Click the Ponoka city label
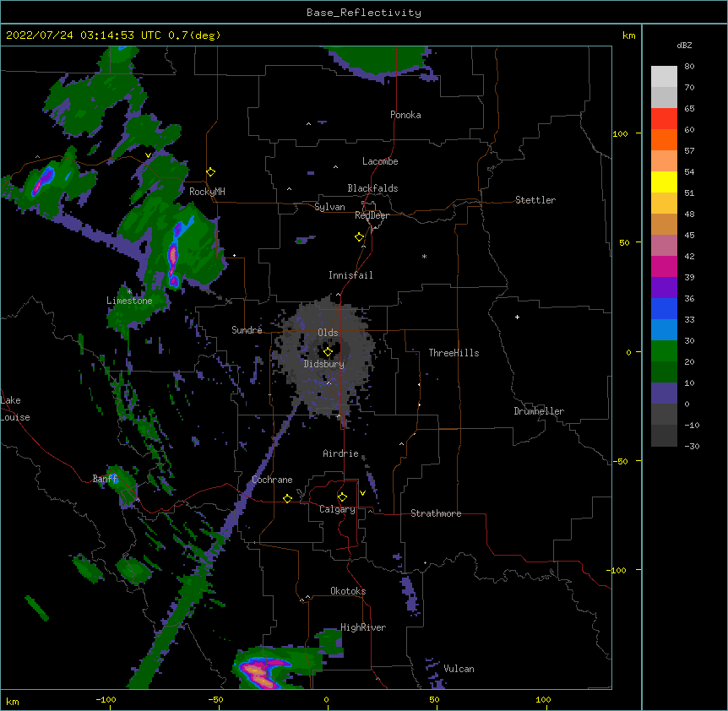This screenshot has height=711, width=728. (x=405, y=115)
